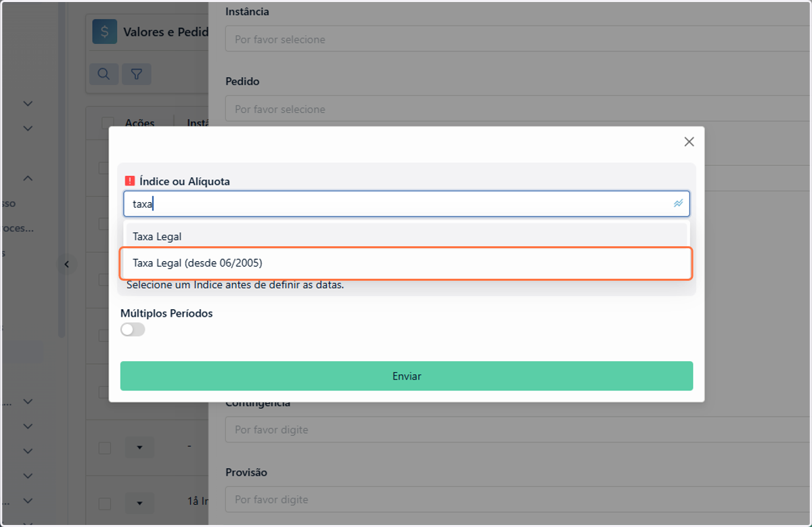812x527 pixels.
Task: Tick the header checkbox beside Ações
Action: [107, 123]
